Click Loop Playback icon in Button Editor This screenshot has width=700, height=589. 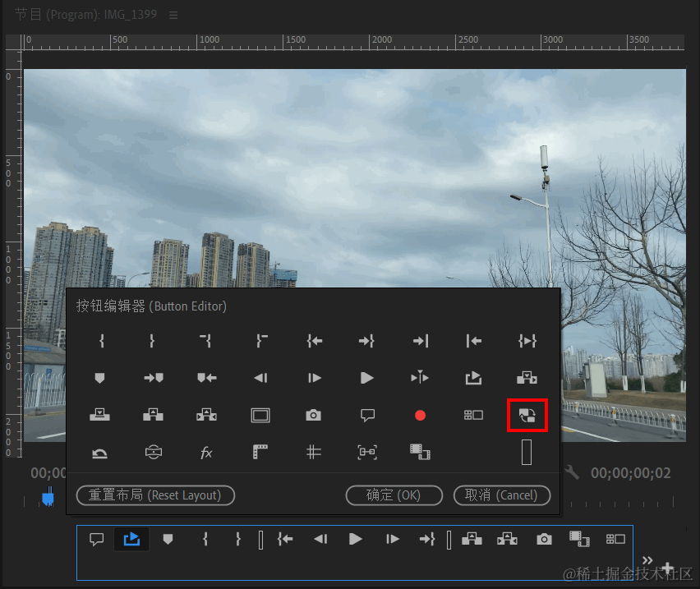473,378
